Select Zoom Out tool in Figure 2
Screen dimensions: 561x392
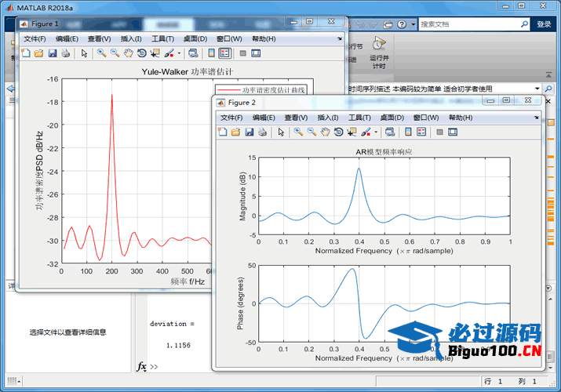(312, 132)
